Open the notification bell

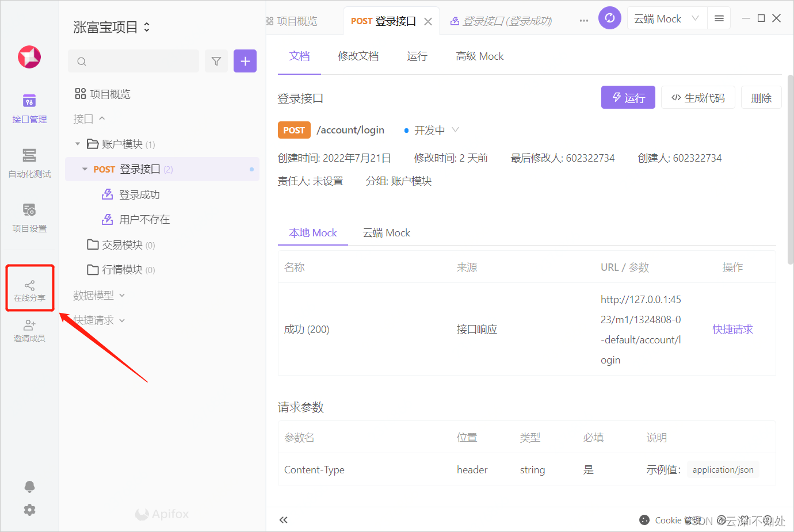pos(29,487)
